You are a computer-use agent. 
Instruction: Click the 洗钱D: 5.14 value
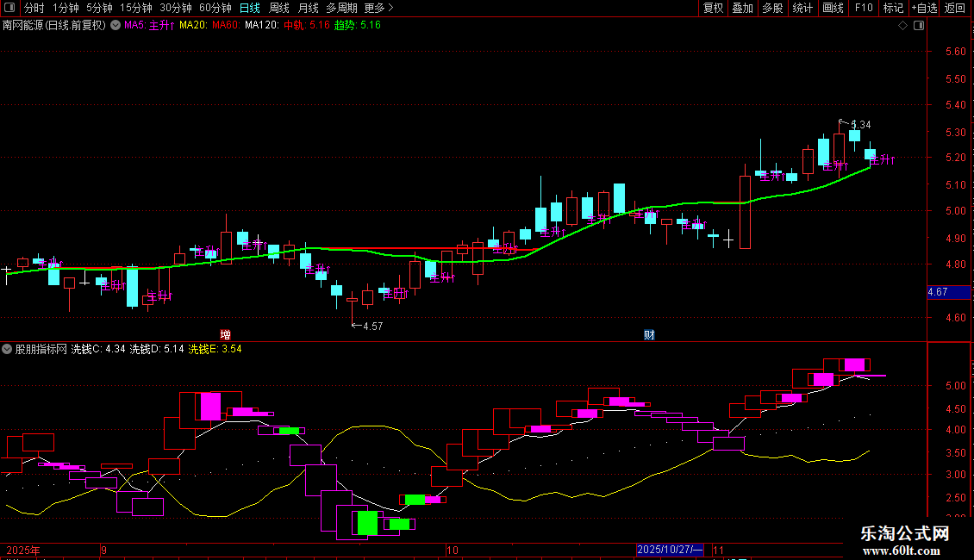point(157,349)
